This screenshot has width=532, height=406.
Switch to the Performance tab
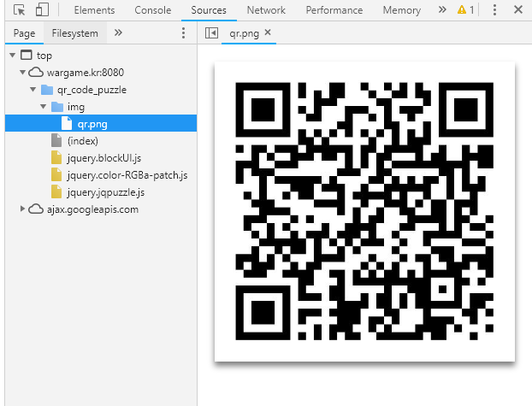click(334, 10)
